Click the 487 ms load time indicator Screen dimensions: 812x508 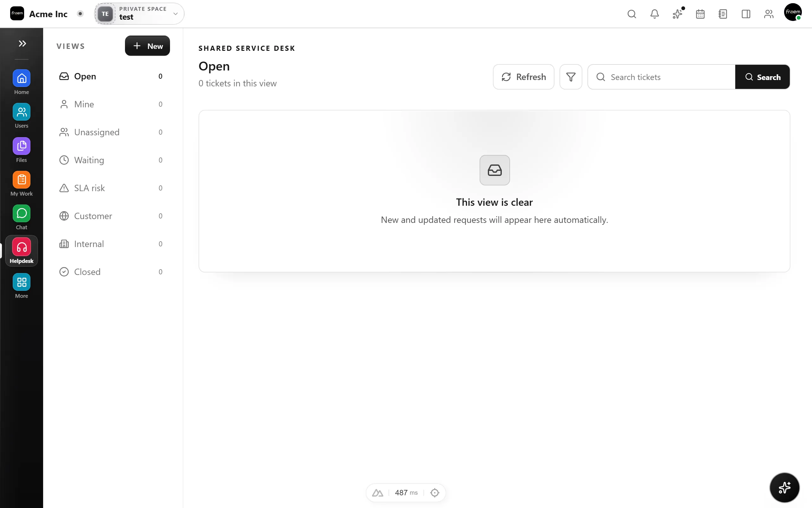pos(406,492)
